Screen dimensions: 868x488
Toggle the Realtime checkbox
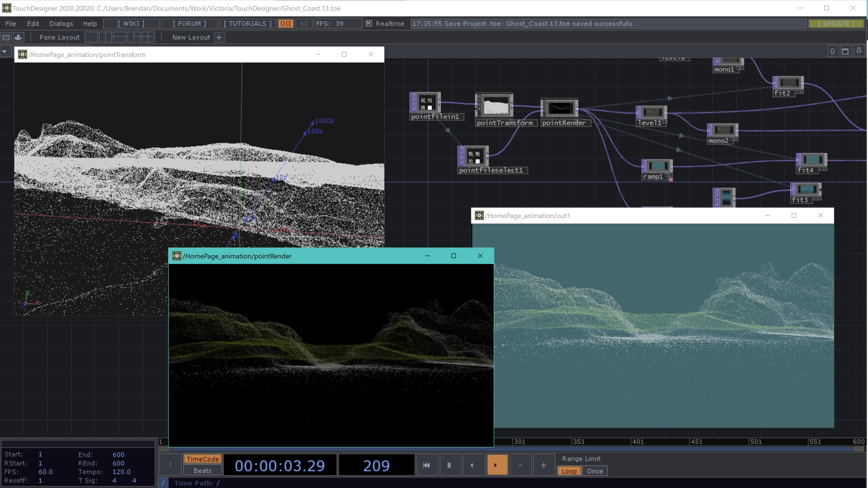369,23
